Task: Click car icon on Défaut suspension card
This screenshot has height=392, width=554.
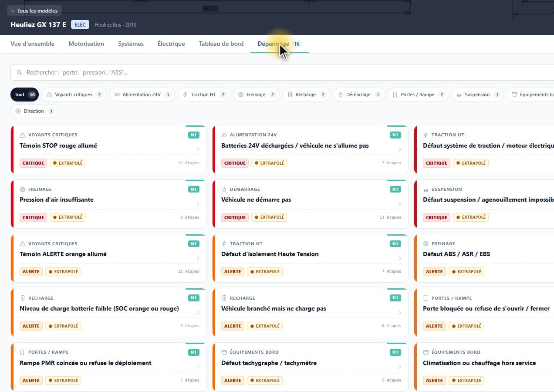Action: tap(426, 189)
